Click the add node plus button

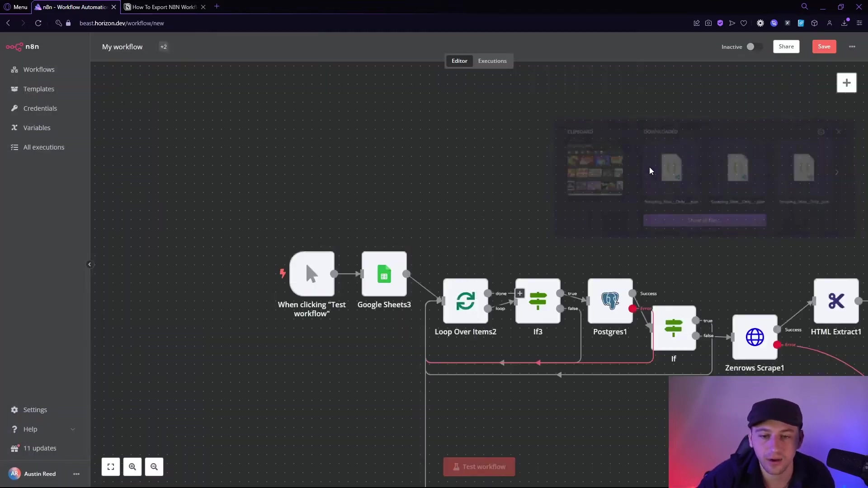point(847,83)
